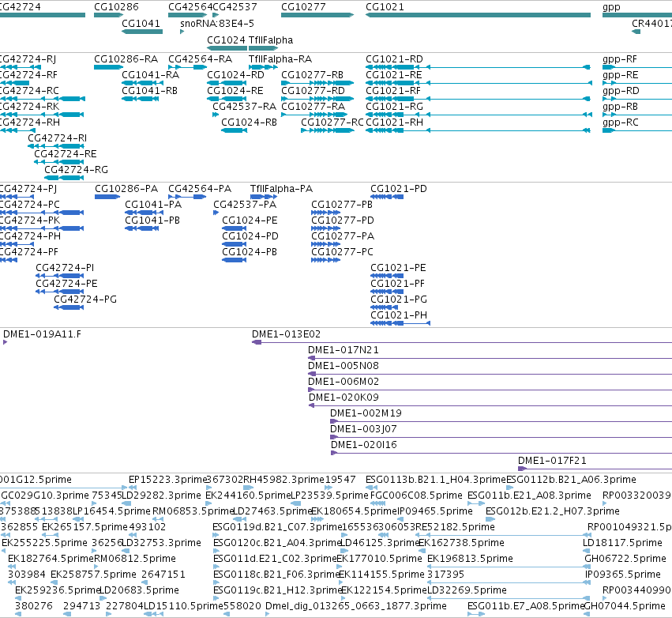Select the CG42564-RA transcript label

(200, 58)
